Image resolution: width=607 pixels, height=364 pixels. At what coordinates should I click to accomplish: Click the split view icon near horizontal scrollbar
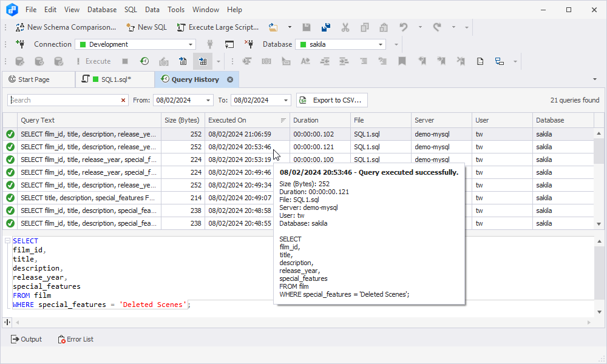tap(7, 322)
